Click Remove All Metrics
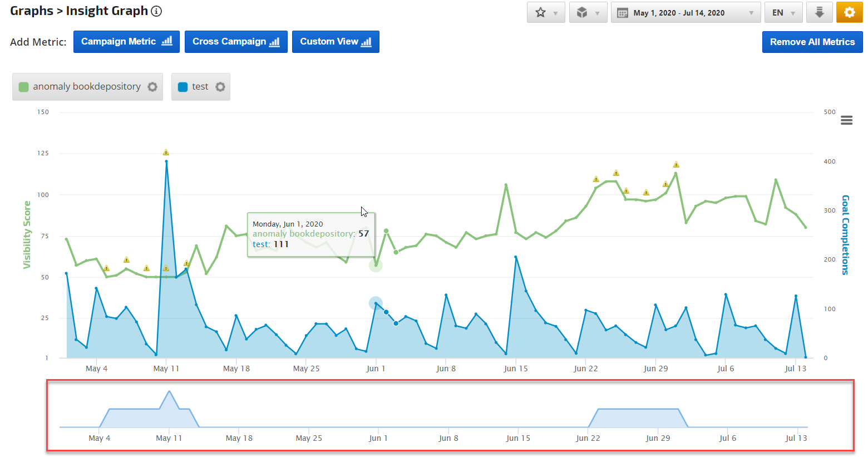This screenshot has height=457, width=868. tap(812, 42)
